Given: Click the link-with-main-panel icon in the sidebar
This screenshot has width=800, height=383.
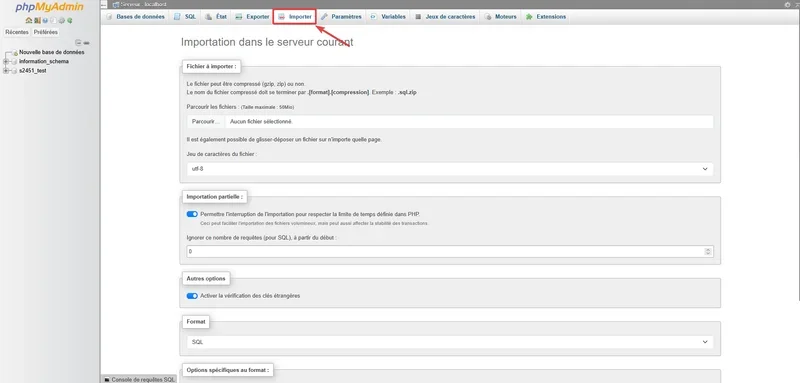Looking at the screenshot, I should [86, 43].
